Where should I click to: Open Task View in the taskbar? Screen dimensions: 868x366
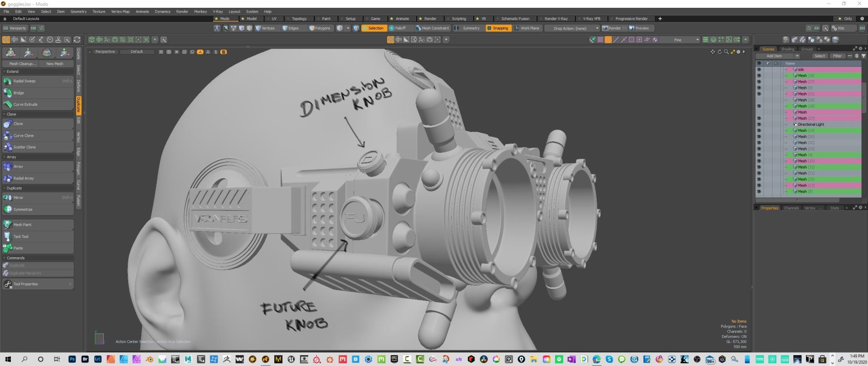[57, 359]
